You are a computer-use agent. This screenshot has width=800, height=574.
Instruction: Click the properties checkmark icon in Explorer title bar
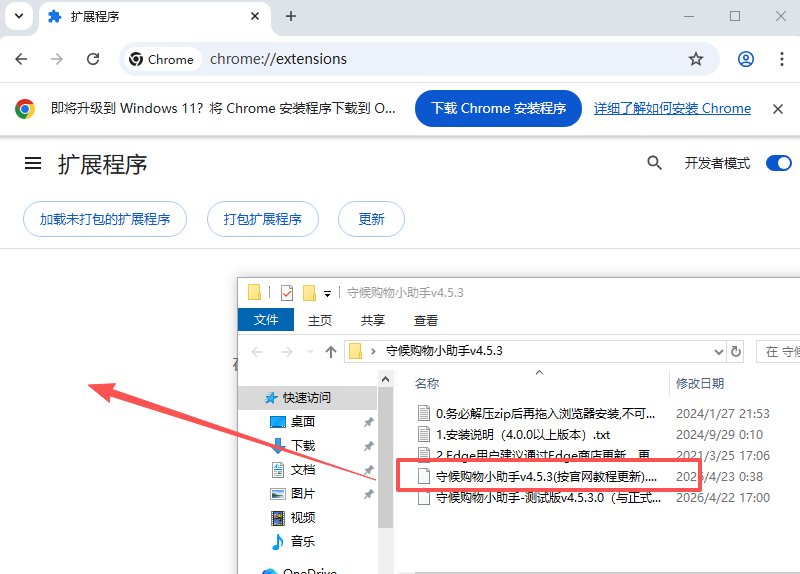(287, 293)
